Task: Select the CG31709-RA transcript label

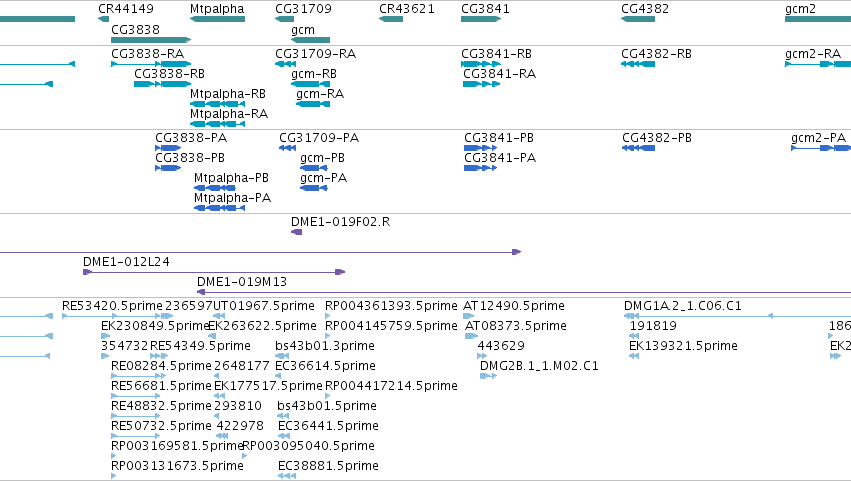Action: click(315, 54)
